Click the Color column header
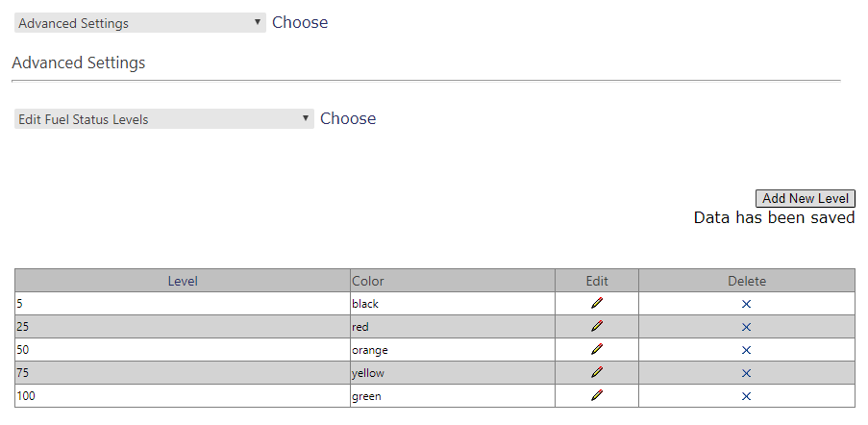Viewport: 868px width, 425px height. [x=453, y=281]
